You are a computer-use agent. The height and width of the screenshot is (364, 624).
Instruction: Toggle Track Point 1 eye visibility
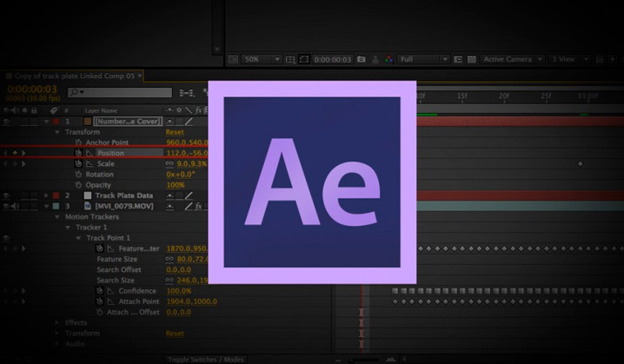6,238
